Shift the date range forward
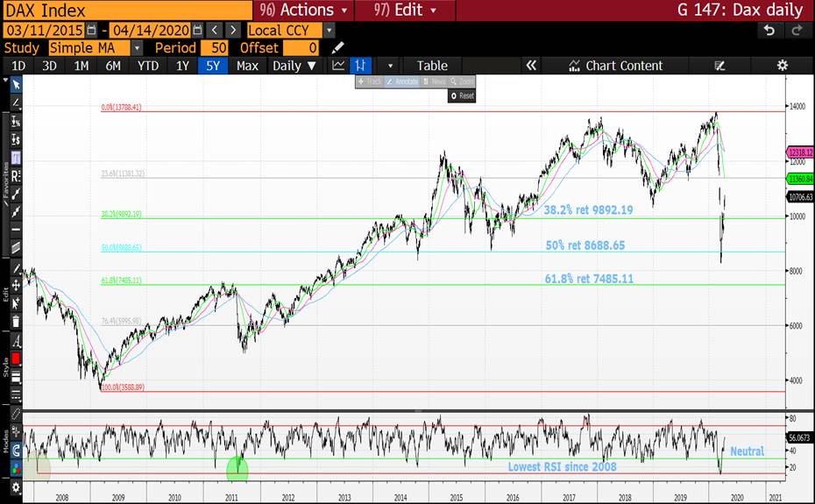The height and width of the screenshot is (504, 815). [233, 30]
